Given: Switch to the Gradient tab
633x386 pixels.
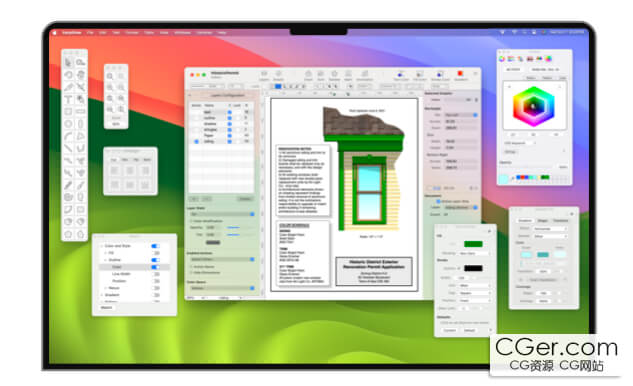Looking at the screenshot, I should pos(525,220).
